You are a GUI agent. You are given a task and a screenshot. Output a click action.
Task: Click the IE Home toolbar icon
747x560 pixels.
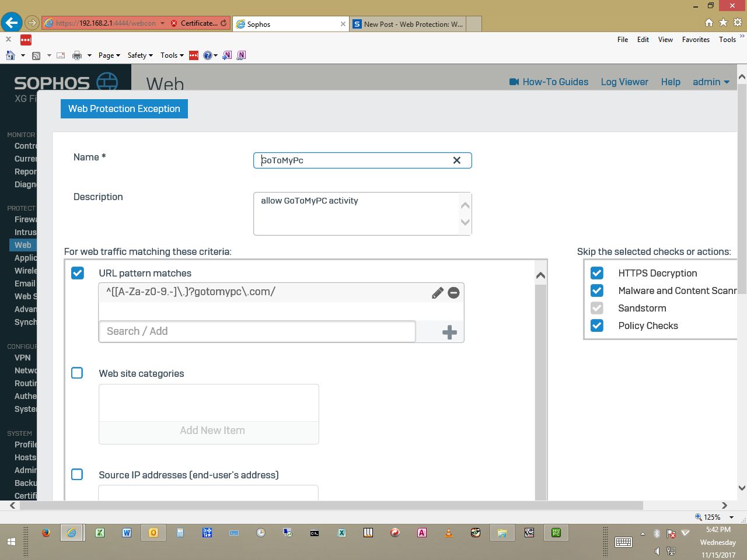pos(10,55)
